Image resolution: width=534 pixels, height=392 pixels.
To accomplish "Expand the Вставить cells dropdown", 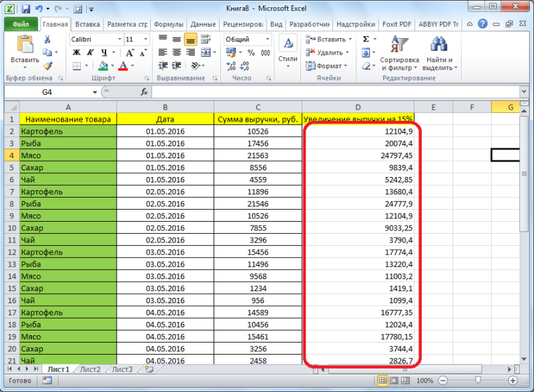I will [x=350, y=39].
